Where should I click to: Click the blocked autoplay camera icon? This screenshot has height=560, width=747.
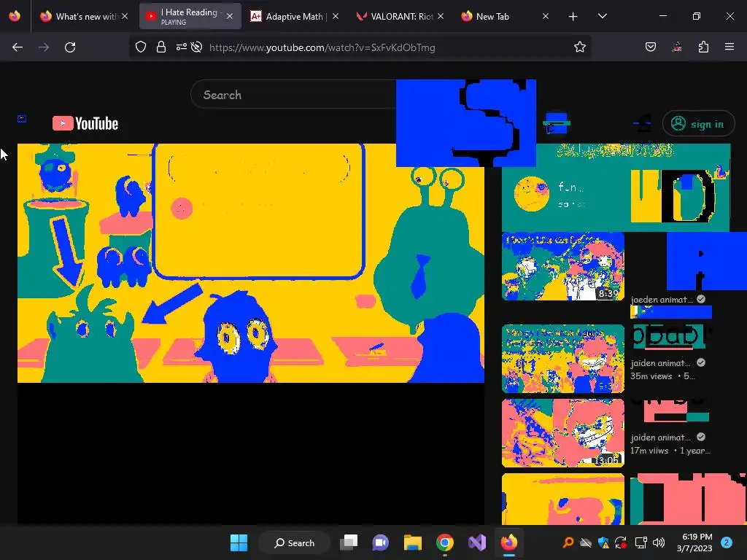click(x=196, y=47)
